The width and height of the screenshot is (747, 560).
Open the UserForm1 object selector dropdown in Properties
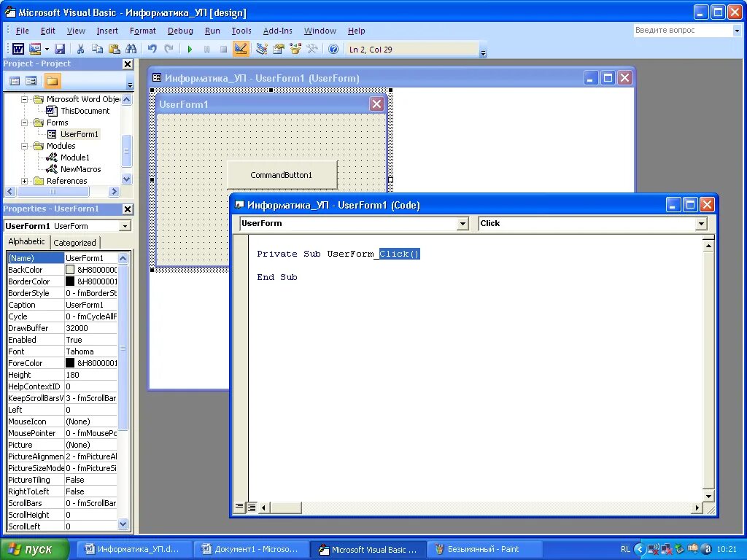coord(125,226)
